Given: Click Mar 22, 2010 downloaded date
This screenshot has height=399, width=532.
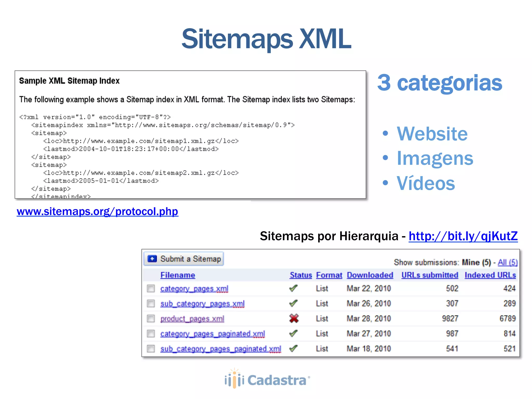Looking at the screenshot, I should tap(369, 288).
